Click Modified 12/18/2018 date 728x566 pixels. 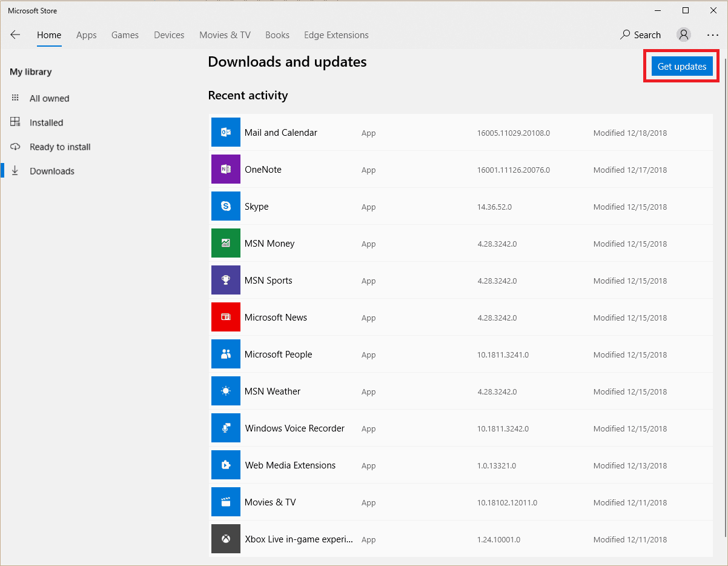[x=630, y=133]
